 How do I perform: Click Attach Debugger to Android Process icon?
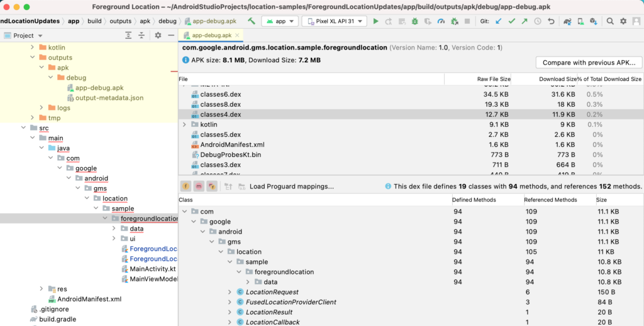coord(454,21)
